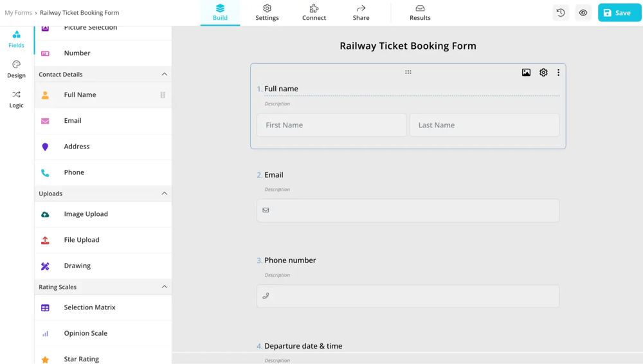The height and width of the screenshot is (364, 643).
Task: Click the Email input field
Action: [x=408, y=210]
